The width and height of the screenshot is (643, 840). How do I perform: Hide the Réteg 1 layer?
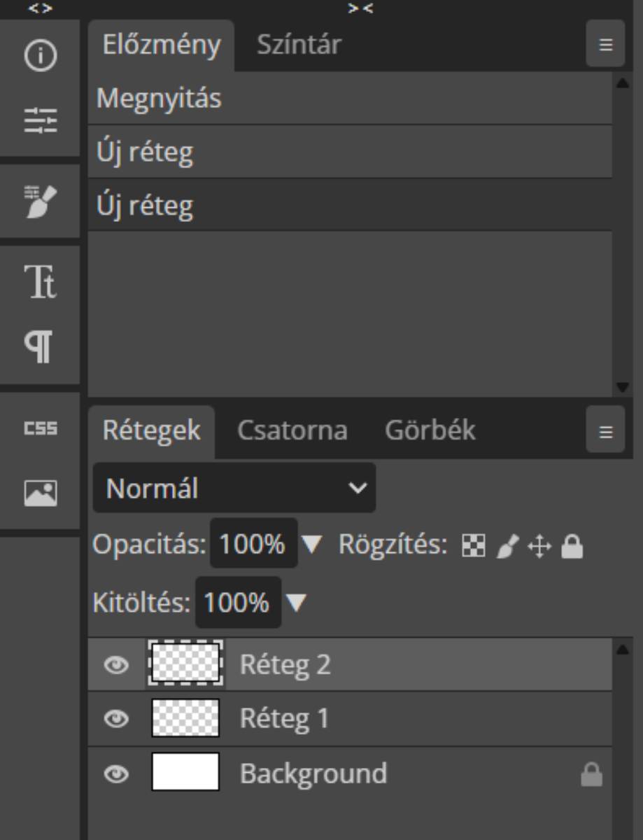(116, 719)
